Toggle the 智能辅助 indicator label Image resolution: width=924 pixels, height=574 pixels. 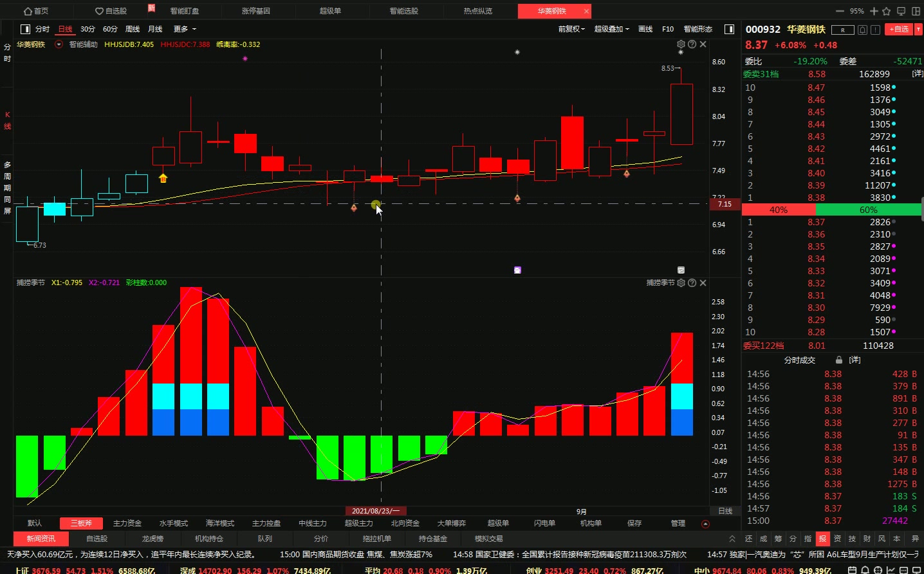[84, 44]
